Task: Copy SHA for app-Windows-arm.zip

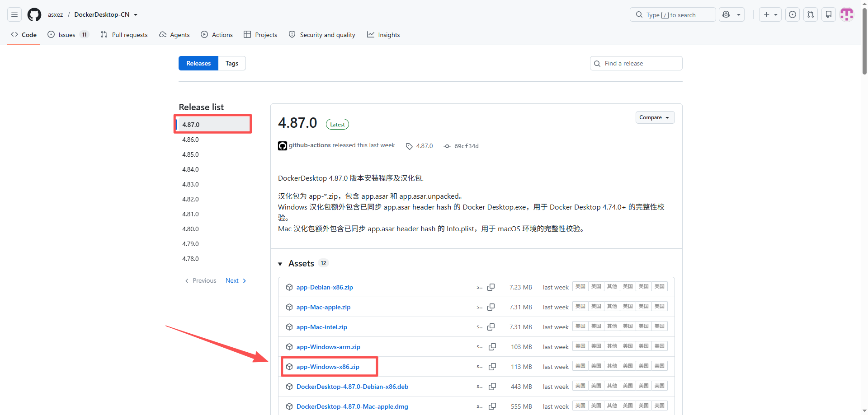Action: pos(492,347)
